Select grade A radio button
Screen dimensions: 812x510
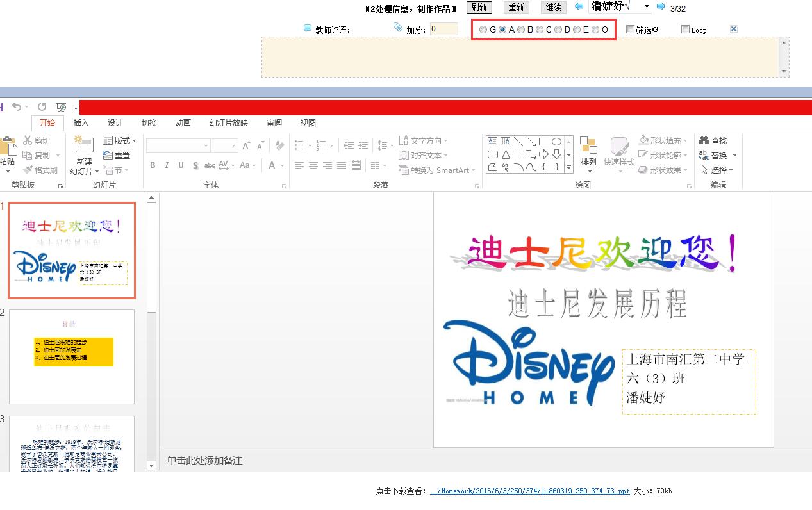502,29
